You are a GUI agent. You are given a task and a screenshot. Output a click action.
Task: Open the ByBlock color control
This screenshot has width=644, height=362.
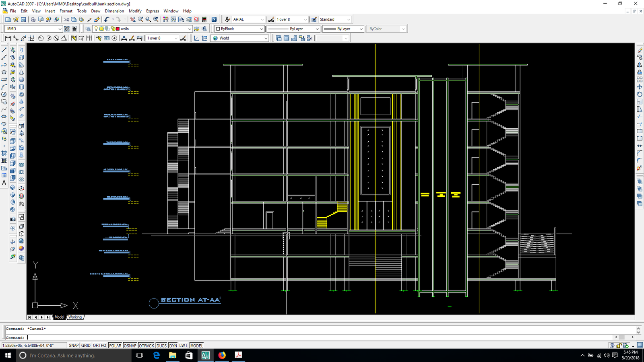pyautogui.click(x=239, y=29)
